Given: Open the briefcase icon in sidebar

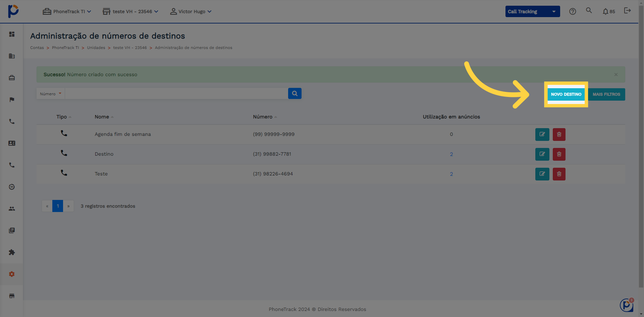Looking at the screenshot, I should point(12,78).
